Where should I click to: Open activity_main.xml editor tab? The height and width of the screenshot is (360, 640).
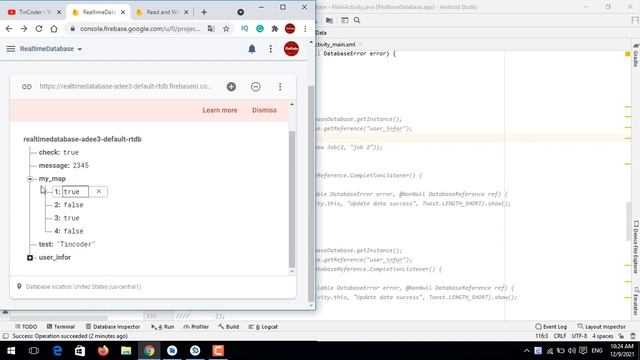click(336, 44)
